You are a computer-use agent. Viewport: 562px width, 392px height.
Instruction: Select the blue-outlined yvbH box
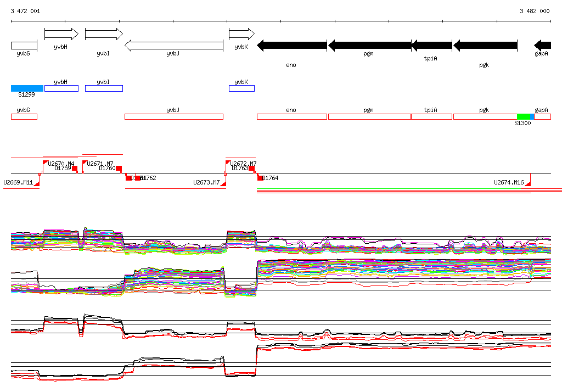(61, 88)
